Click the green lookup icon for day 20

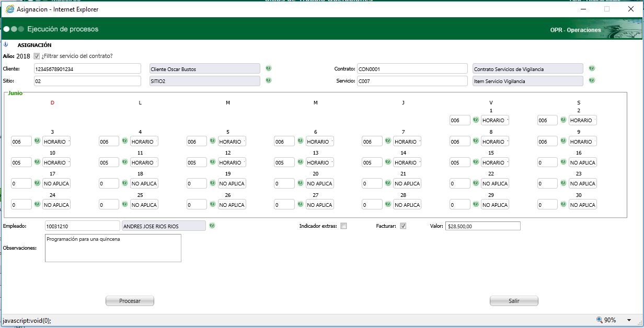click(x=300, y=183)
